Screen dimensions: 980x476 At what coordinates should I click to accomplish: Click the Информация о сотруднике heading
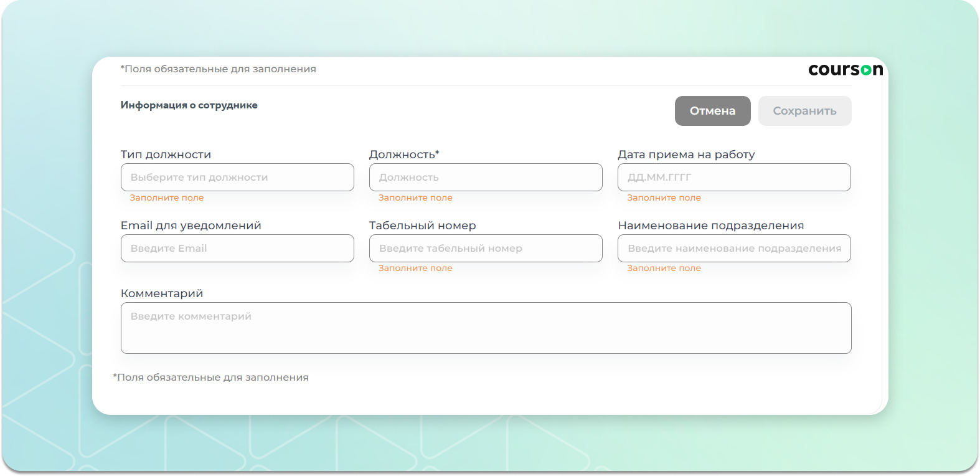tap(189, 105)
